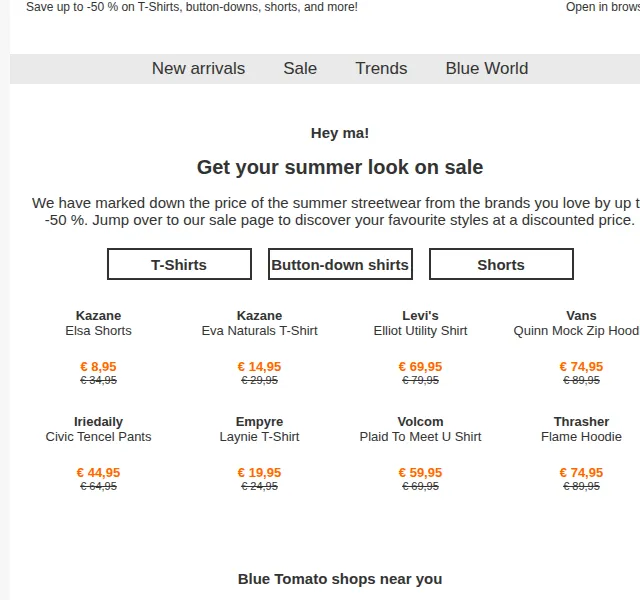Open Empyre Laynie T-Shirt product
Image resolution: width=640 pixels, height=600 pixels.
click(x=259, y=429)
